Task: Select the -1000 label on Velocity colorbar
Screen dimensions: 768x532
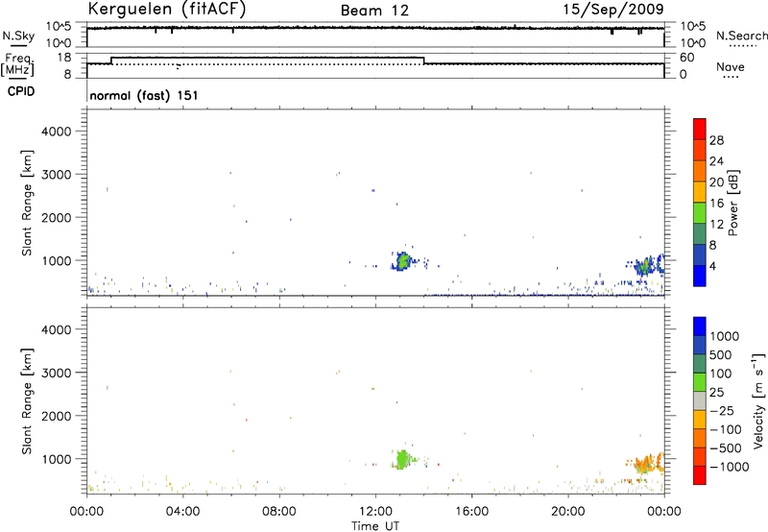Action: (729, 467)
